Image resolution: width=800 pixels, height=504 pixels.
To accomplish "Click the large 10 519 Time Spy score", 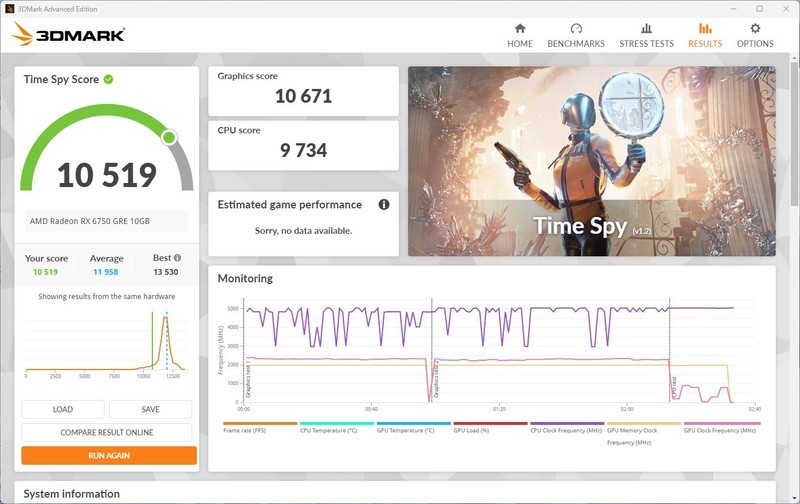I will [107, 175].
